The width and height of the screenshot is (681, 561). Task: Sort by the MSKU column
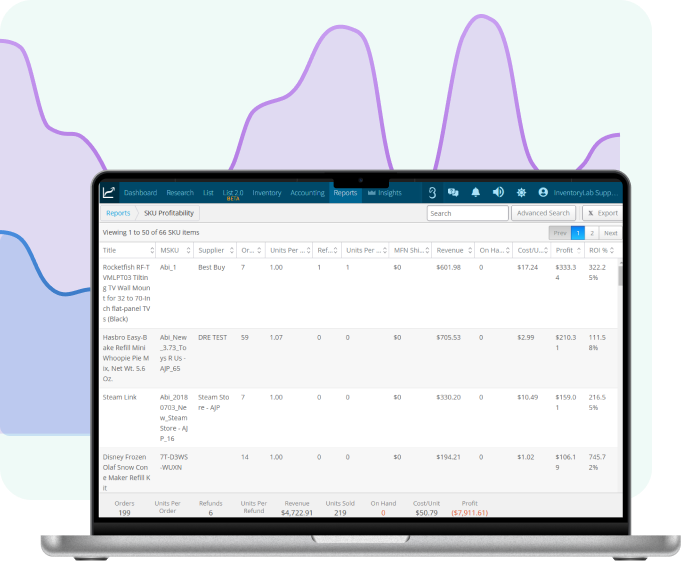(175, 251)
